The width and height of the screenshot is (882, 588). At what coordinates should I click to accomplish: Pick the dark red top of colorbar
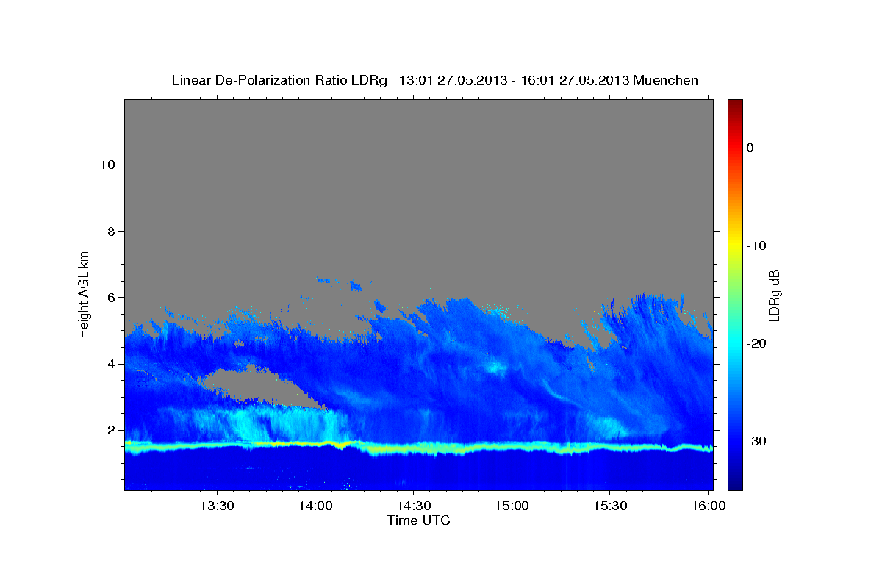click(x=735, y=104)
